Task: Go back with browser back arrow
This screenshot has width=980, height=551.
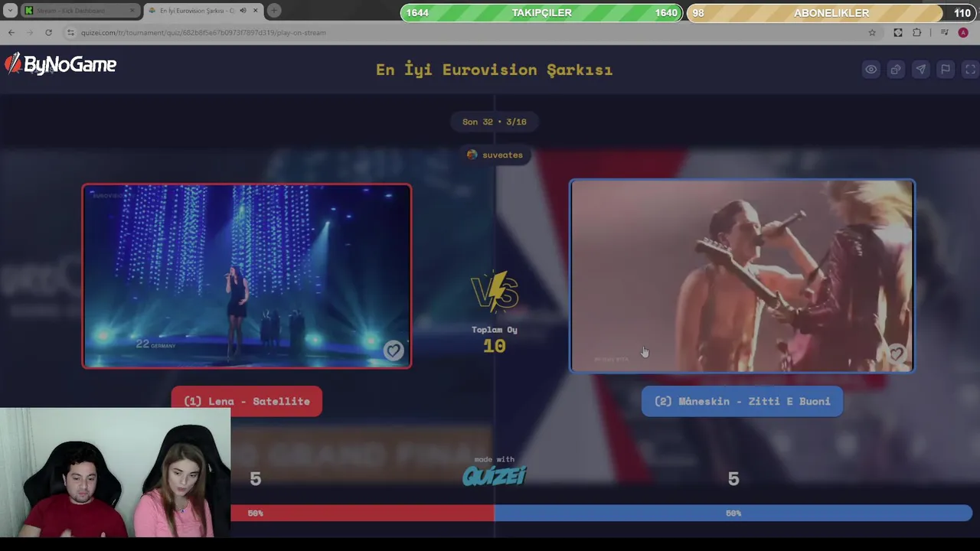Action: 11,32
